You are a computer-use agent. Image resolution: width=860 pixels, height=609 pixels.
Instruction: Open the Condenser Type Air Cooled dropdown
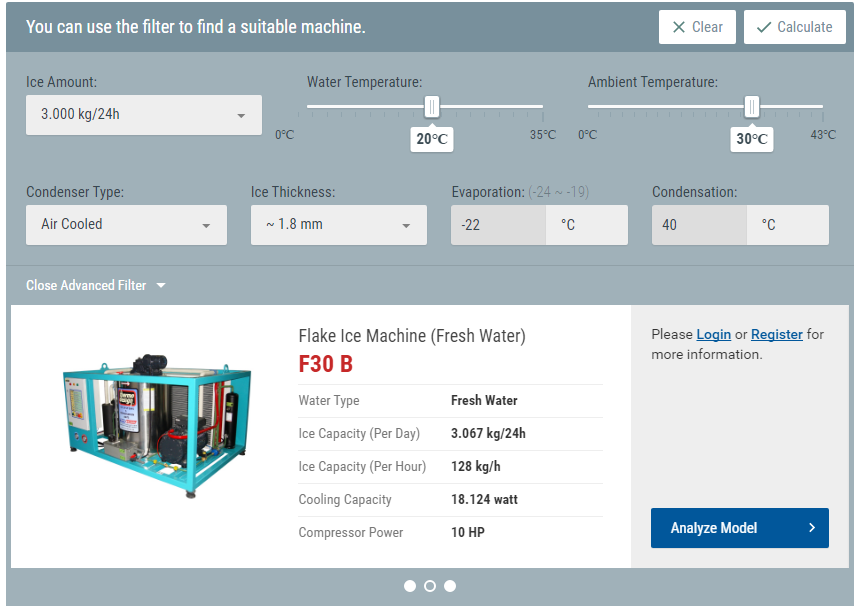126,225
